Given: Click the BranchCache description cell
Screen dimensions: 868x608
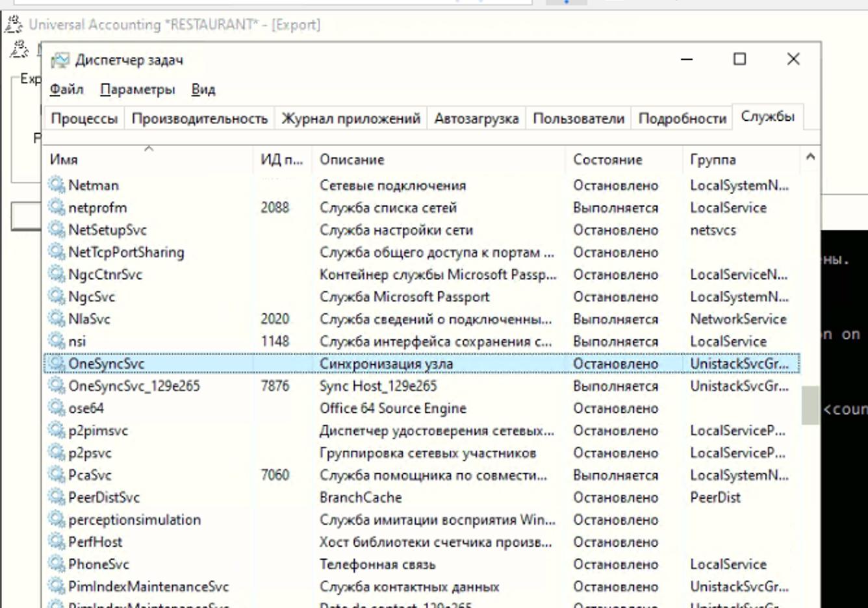Looking at the screenshot, I should click(x=361, y=498).
